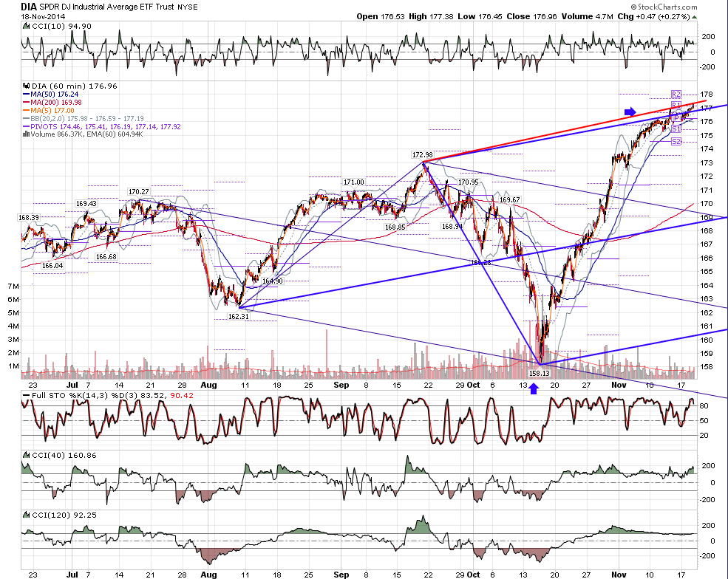Click the 158.13 low price label
Screen dimensions: 728x579
[539, 373]
